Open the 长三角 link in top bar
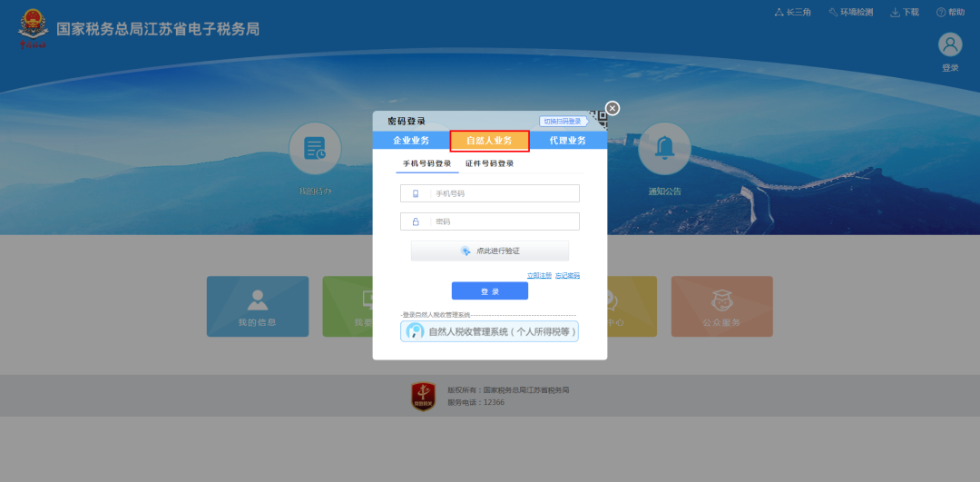Screen dimensions: 980x482 point(792,12)
